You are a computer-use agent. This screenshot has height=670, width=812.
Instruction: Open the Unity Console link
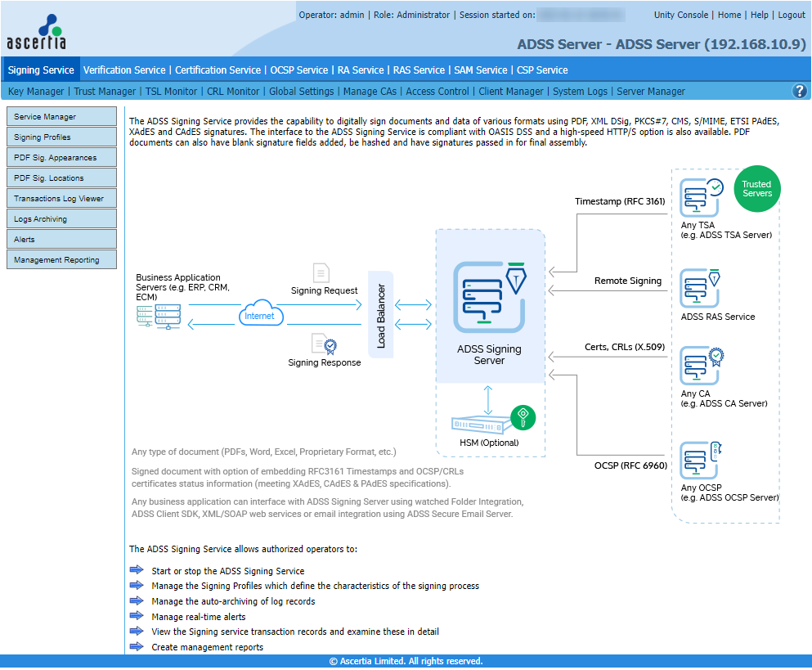681,15
